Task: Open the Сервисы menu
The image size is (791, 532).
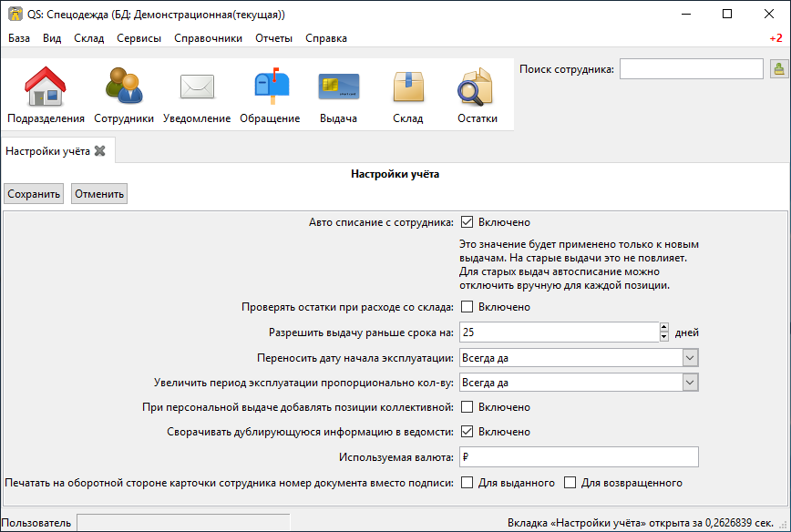Action: click(x=139, y=38)
